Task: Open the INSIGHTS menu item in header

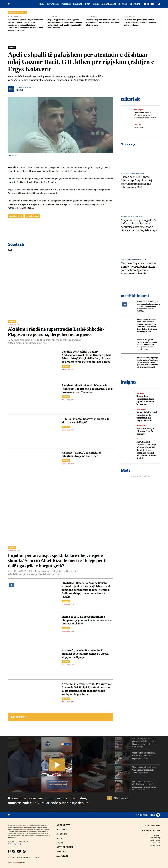Action: click(x=123, y=4)
